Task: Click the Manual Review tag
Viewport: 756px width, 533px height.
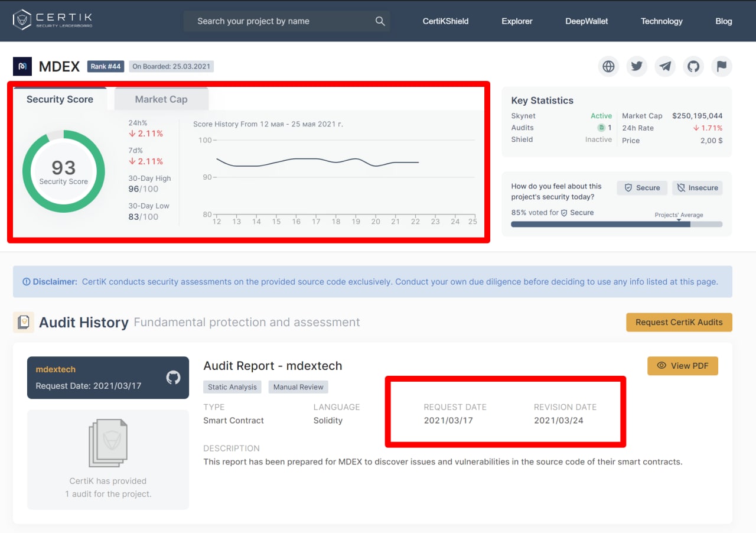Action: [298, 387]
